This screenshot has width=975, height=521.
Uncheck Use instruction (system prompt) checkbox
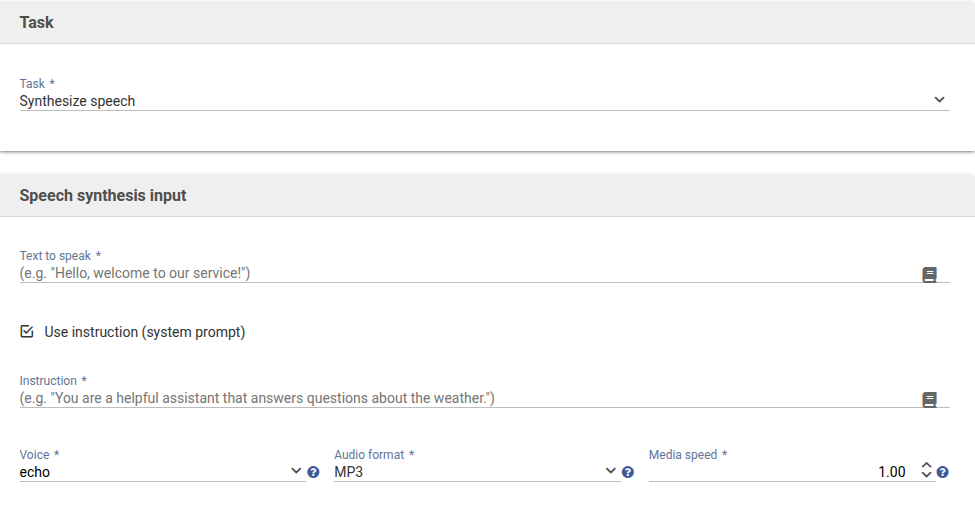coord(27,331)
